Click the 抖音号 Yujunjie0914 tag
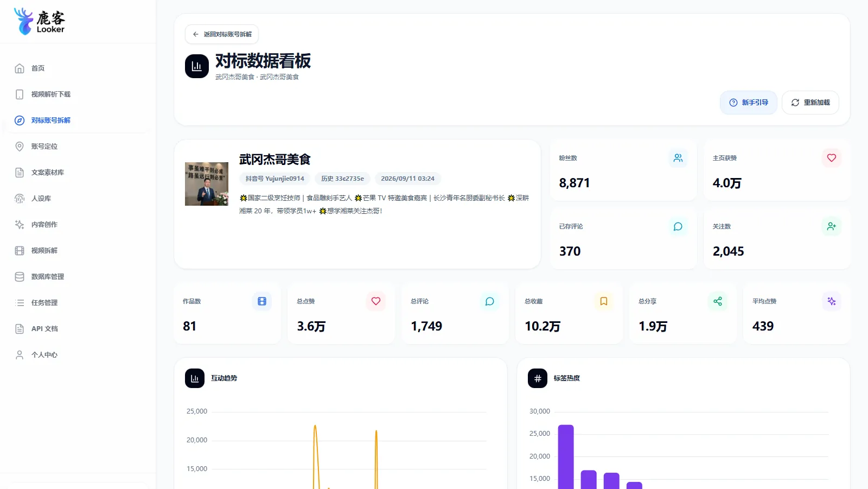868x489 pixels. [x=275, y=179]
